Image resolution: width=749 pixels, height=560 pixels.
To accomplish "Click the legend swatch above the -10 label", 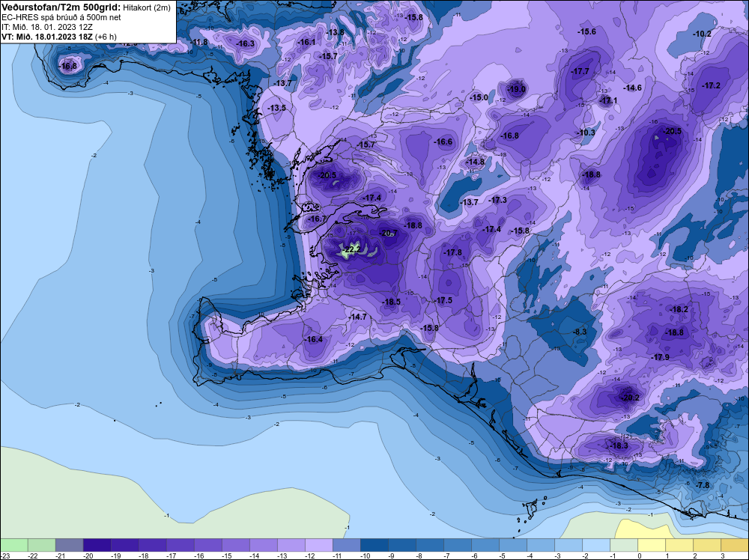I will (x=374, y=545).
